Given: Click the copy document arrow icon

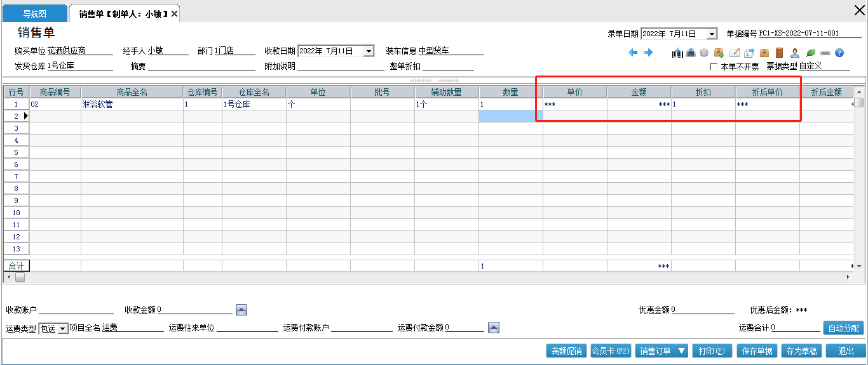Looking at the screenshot, I should click(x=749, y=53).
